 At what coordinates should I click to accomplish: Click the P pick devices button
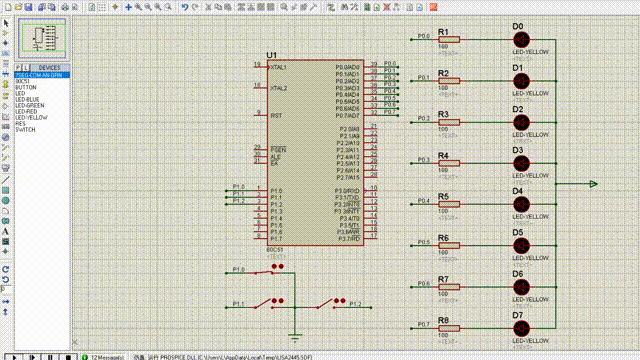[18, 68]
